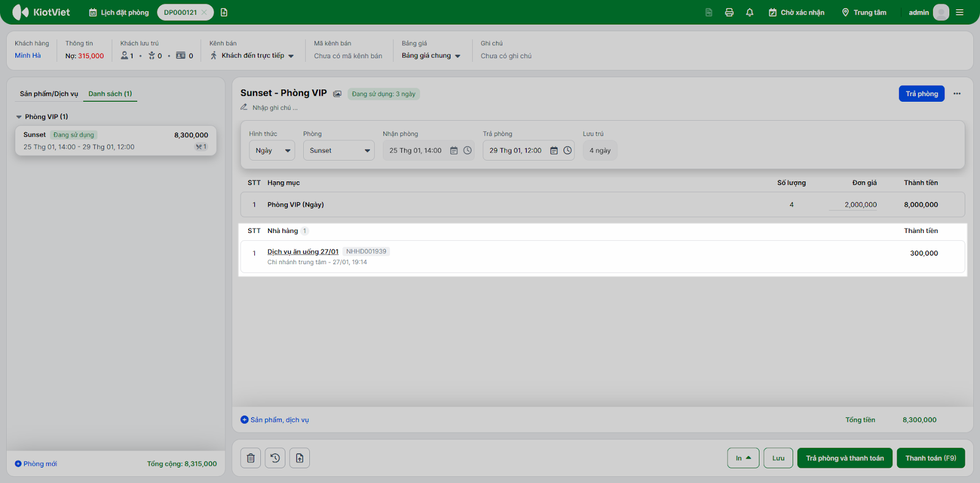
Task: Switch to the DP000121 booking tab
Action: point(180,12)
